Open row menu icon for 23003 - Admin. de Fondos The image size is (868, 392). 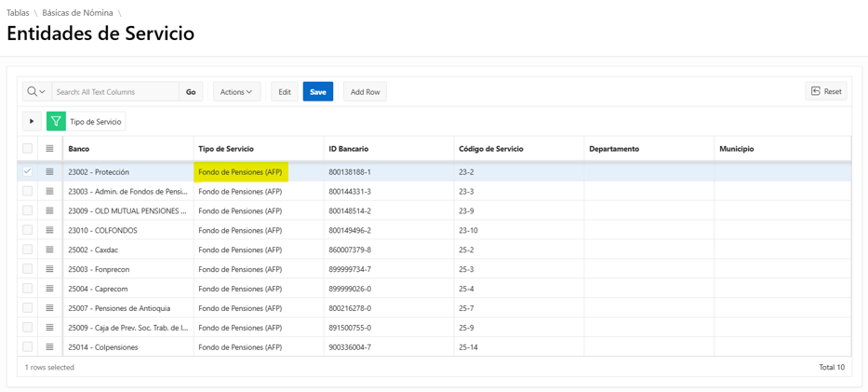[49, 191]
